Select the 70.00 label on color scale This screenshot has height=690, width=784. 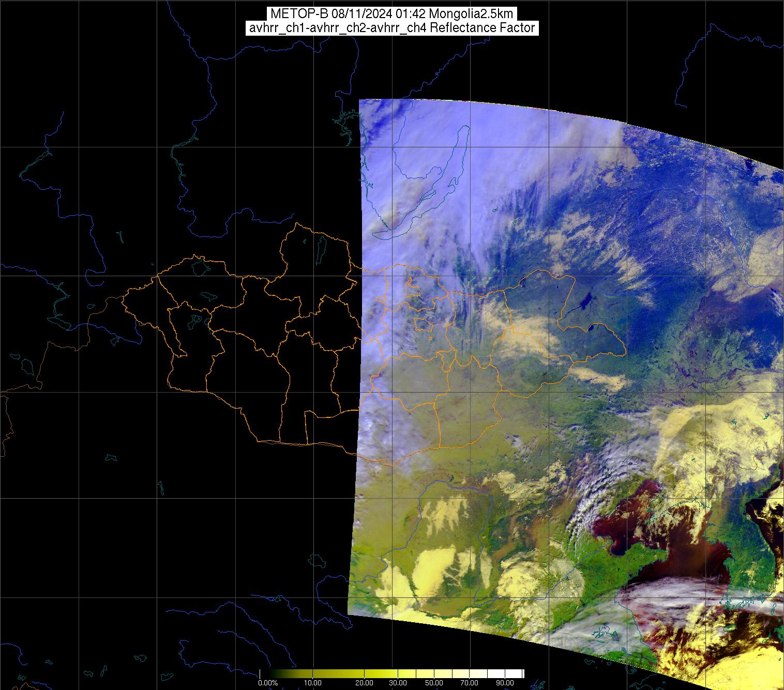pyautogui.click(x=470, y=684)
